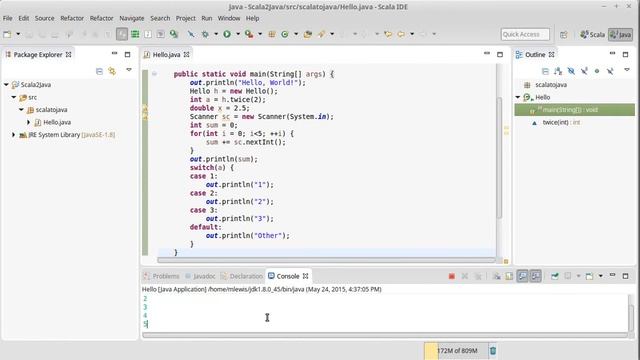The height and width of the screenshot is (360, 640).
Task: Click the Quick Access search field
Action: click(525, 34)
